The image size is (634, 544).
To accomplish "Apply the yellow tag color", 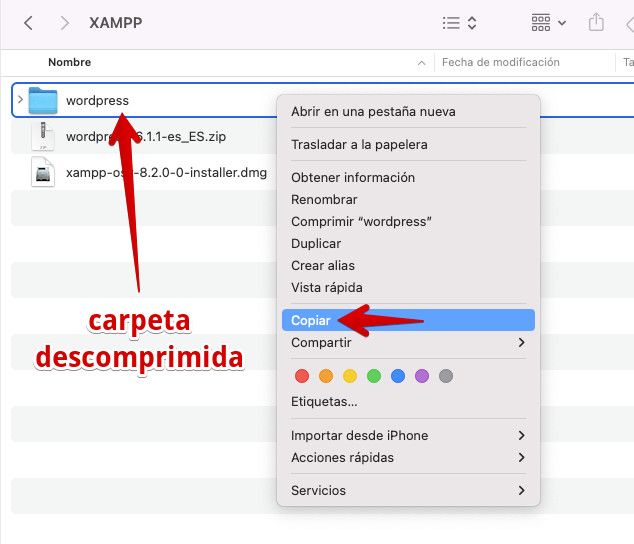I will pyautogui.click(x=350, y=376).
